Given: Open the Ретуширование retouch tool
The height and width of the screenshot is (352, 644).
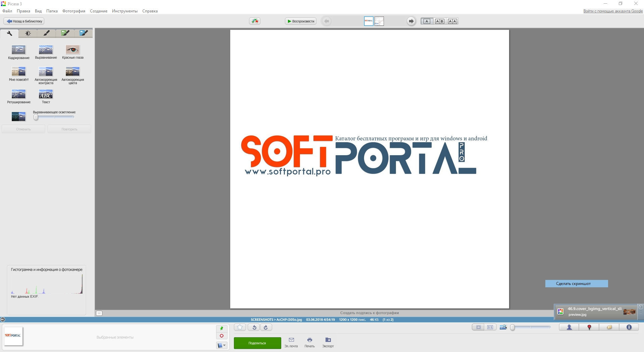Looking at the screenshot, I should [18, 94].
